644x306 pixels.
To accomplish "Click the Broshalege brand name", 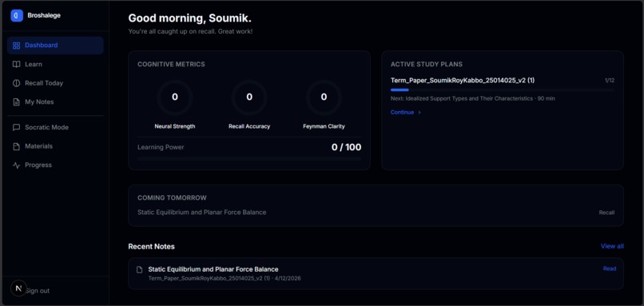I will click(x=44, y=16).
